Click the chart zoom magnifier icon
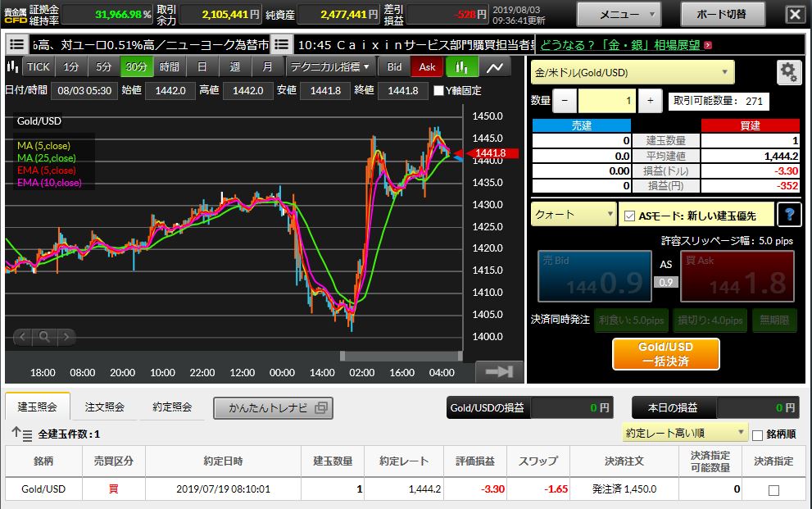Image resolution: width=812 pixels, height=509 pixels. coord(44,337)
